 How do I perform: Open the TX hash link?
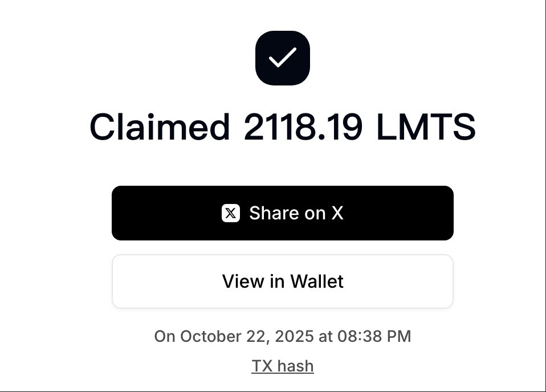282,366
